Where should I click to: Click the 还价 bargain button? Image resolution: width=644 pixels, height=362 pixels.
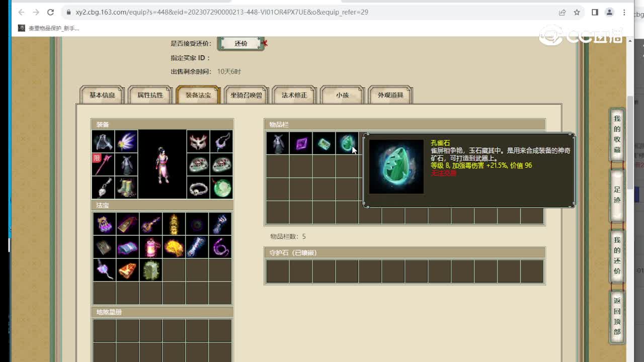tap(241, 44)
